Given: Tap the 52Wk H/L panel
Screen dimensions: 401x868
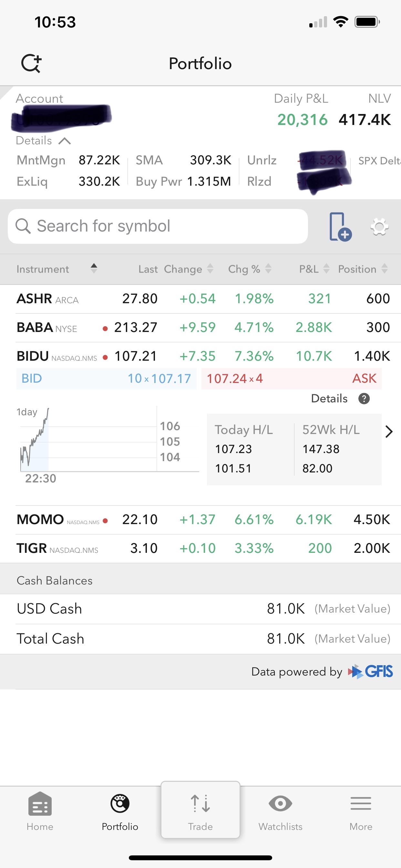Looking at the screenshot, I should tap(338, 449).
